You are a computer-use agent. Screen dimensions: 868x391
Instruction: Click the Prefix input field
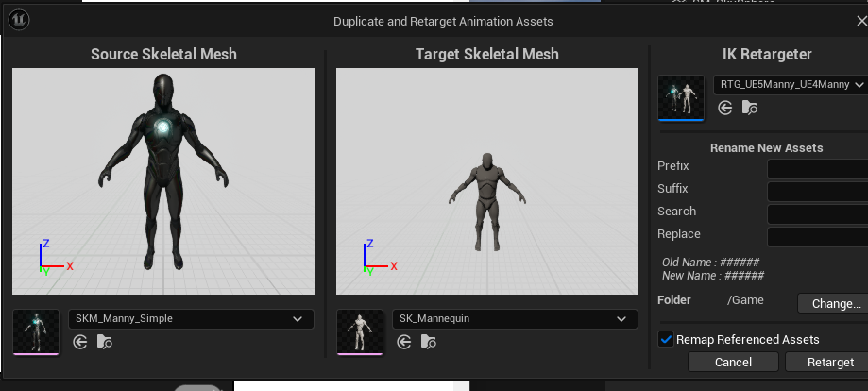coord(818,169)
